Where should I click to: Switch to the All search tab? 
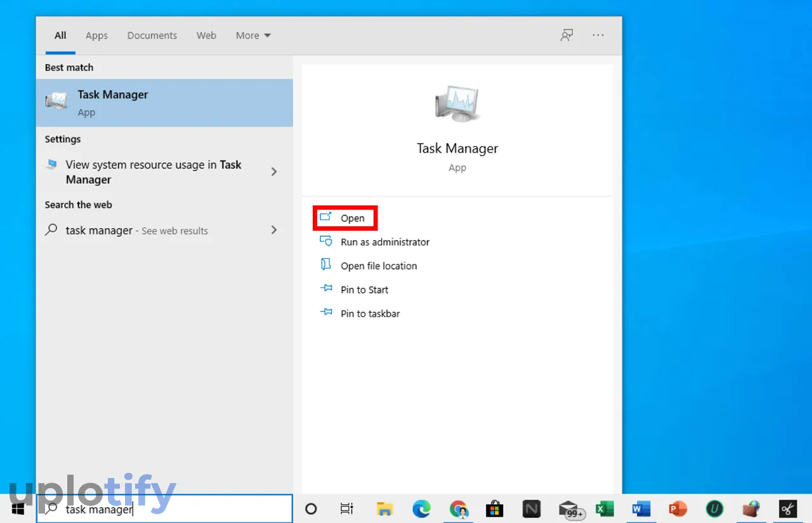pos(60,36)
